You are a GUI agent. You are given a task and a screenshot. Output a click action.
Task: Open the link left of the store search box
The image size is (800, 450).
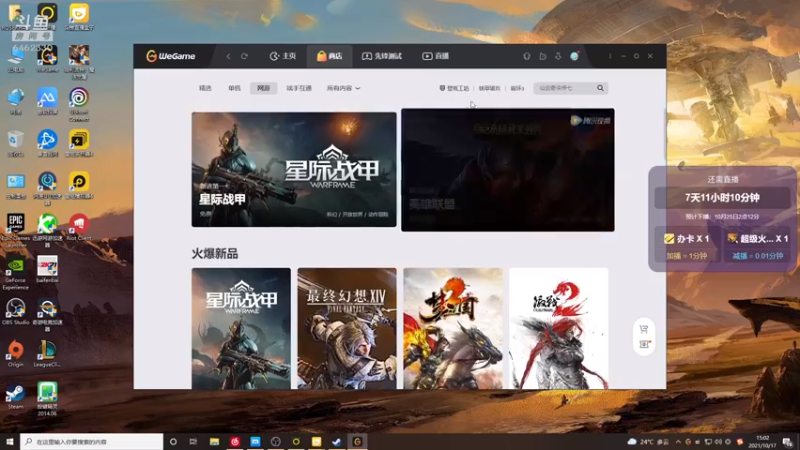click(517, 88)
